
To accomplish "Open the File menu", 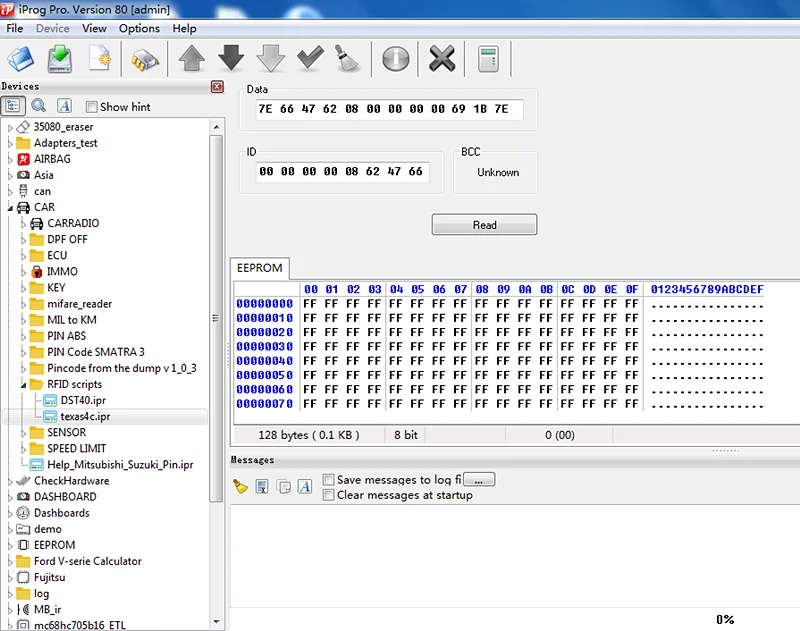I will (x=15, y=29).
